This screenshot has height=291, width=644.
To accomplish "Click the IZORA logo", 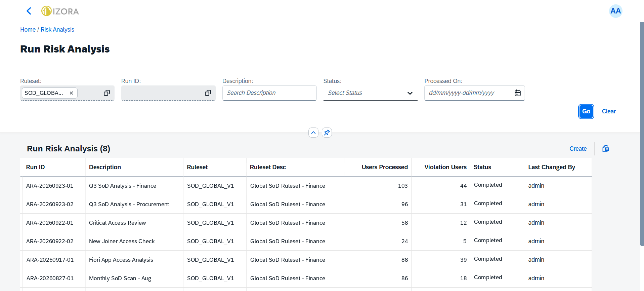I will coord(60,11).
